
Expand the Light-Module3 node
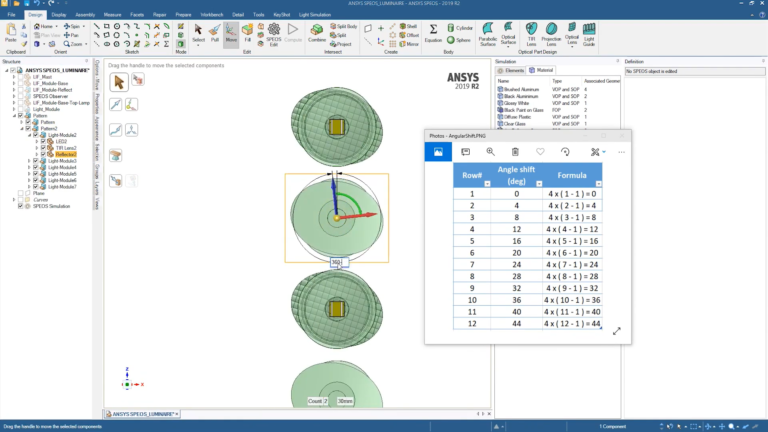29,161
